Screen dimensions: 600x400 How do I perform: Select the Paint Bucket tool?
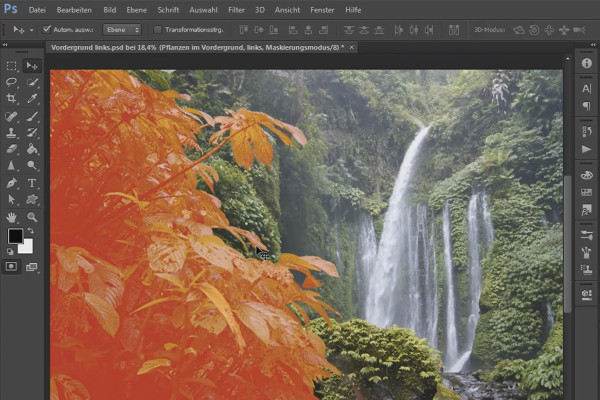click(32, 149)
